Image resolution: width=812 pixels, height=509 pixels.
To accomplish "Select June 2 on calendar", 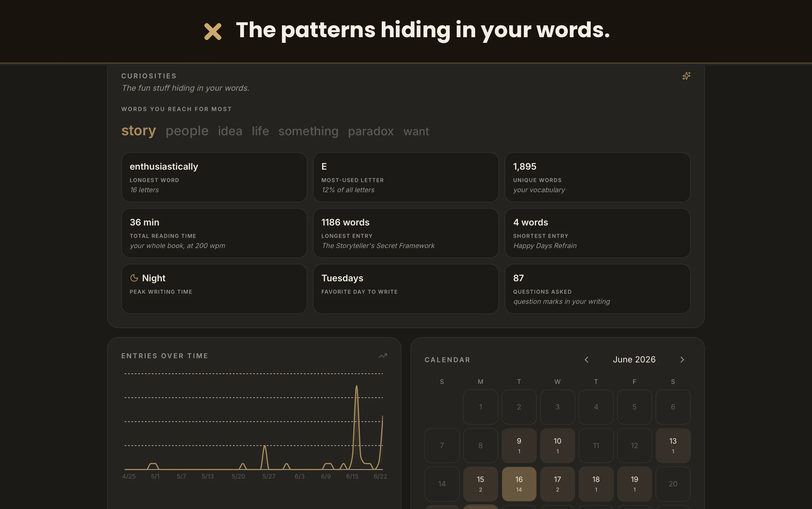I will tap(519, 407).
